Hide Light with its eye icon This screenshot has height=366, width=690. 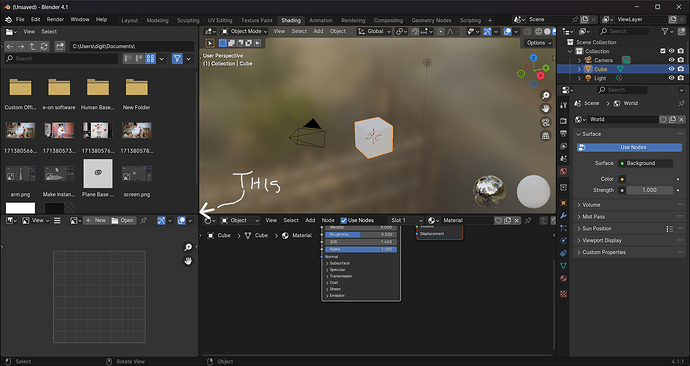tap(672, 78)
